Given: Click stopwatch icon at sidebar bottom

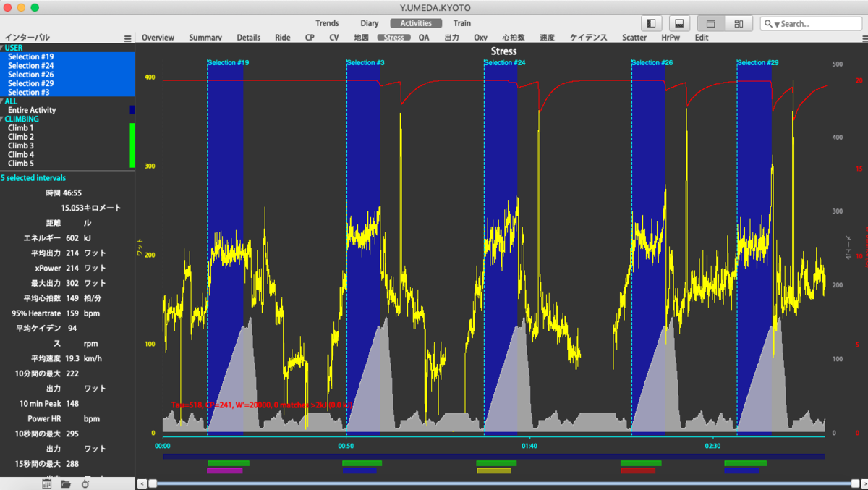Looking at the screenshot, I should point(85,483).
